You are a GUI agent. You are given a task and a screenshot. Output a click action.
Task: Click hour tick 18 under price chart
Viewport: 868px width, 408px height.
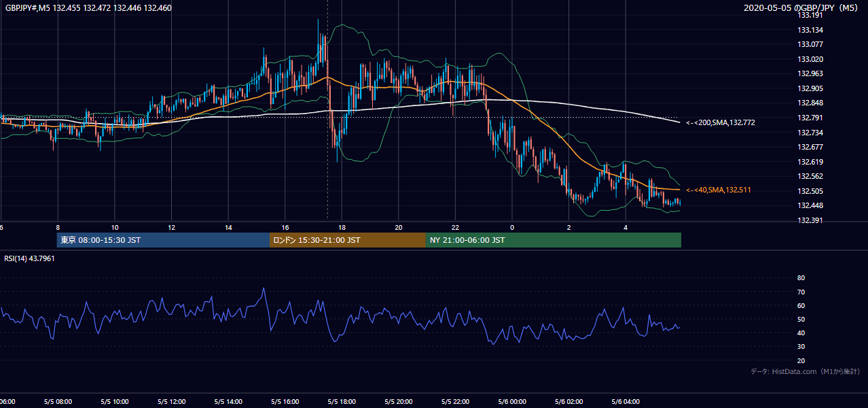pyautogui.click(x=342, y=227)
